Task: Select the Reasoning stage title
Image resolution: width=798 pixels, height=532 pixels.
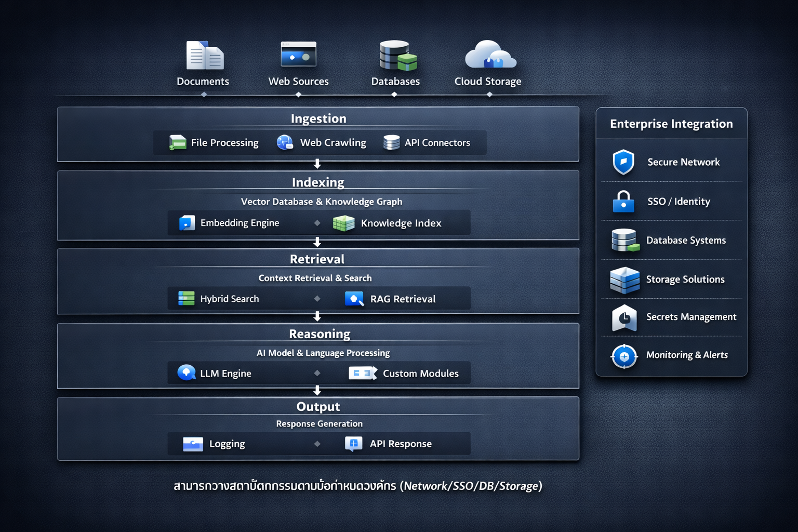Action: pos(320,334)
